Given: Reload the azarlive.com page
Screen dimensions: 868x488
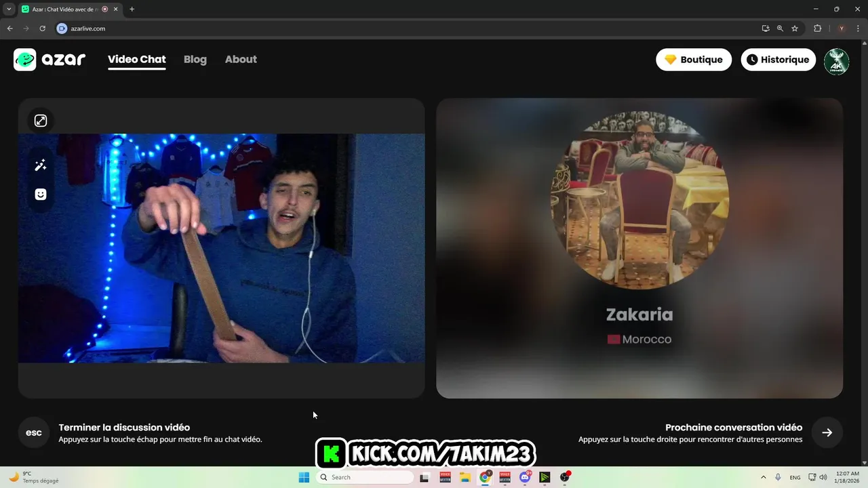Looking at the screenshot, I should click(x=42, y=28).
